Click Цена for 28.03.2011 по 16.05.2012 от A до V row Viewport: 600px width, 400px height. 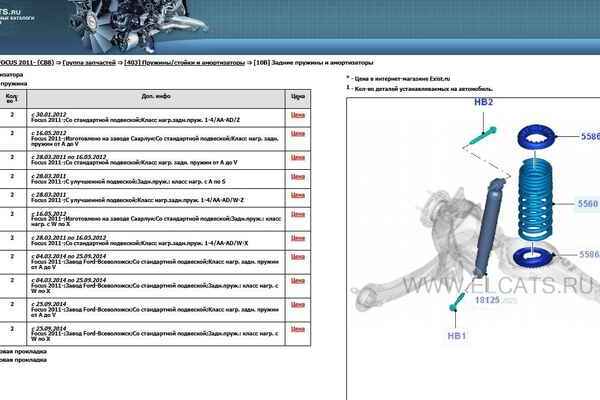pyautogui.click(x=298, y=157)
